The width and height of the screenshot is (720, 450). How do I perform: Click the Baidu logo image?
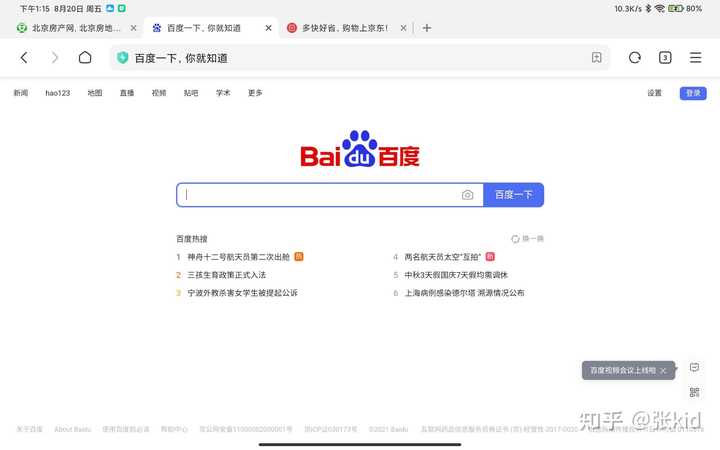[x=360, y=150]
